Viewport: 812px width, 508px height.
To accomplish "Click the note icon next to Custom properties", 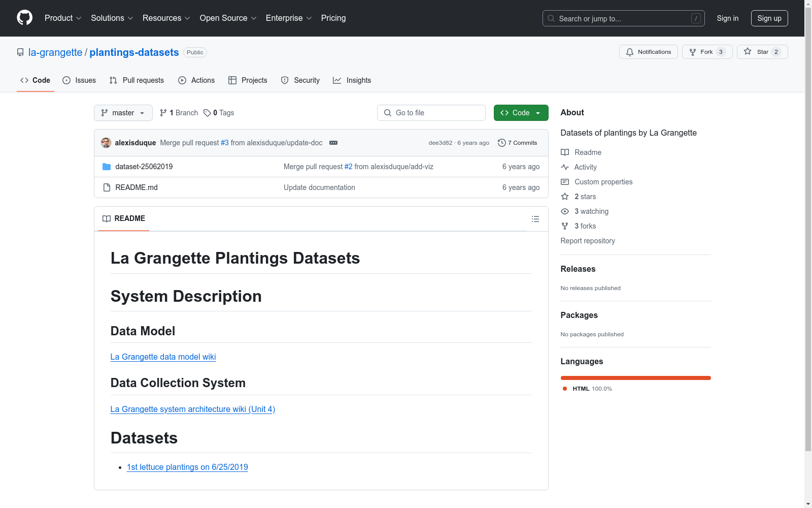I will point(565,182).
